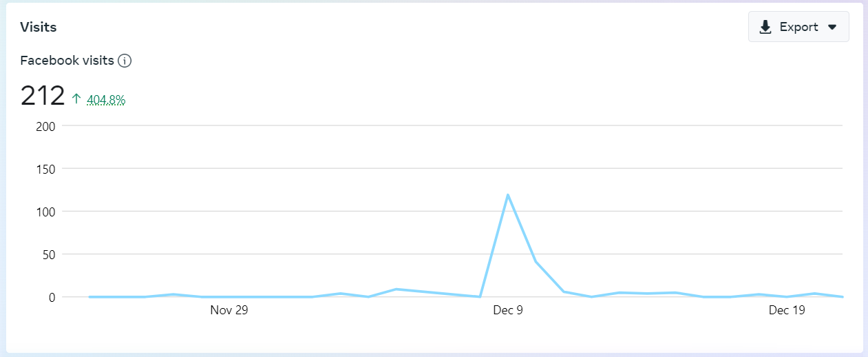Click the 0 y-axis label
This screenshot has width=868, height=357.
(51, 297)
